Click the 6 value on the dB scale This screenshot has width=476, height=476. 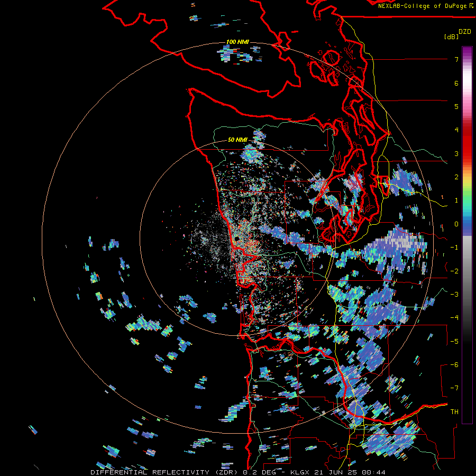pyautogui.click(x=456, y=83)
